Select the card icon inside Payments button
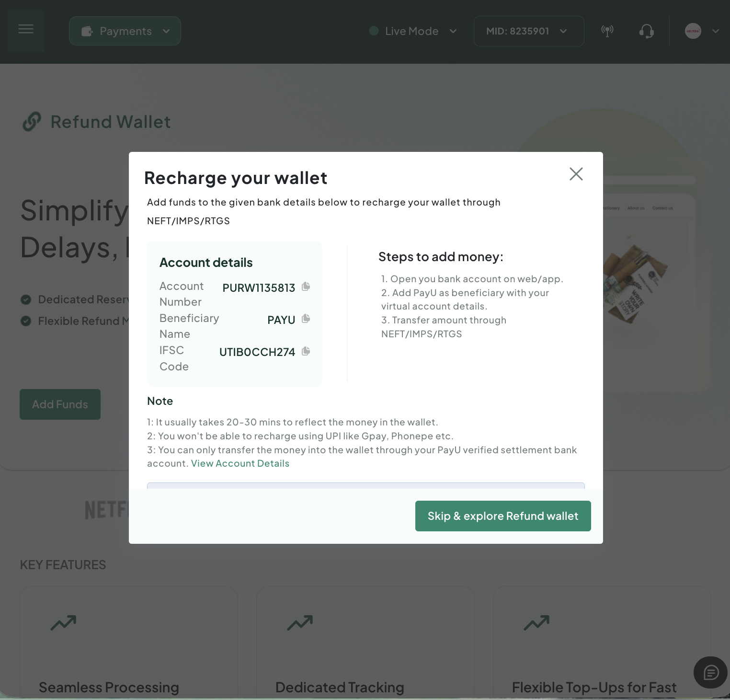Image resolution: width=730 pixels, height=700 pixels. pos(86,31)
